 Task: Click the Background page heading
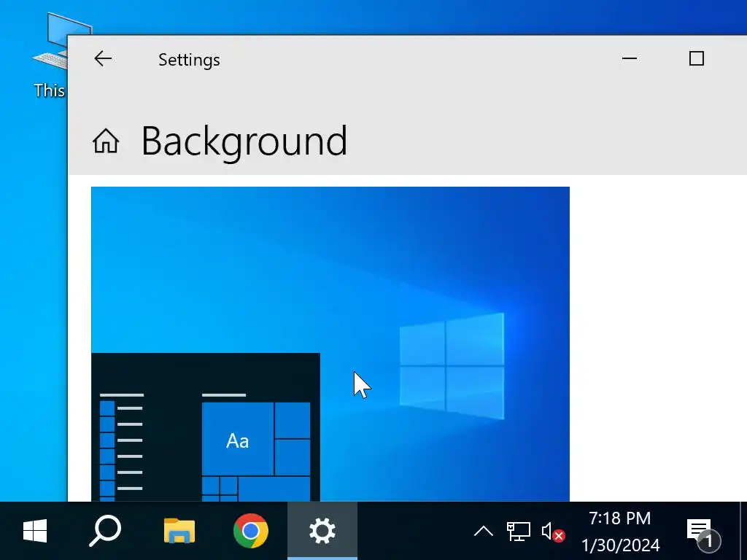point(244,141)
